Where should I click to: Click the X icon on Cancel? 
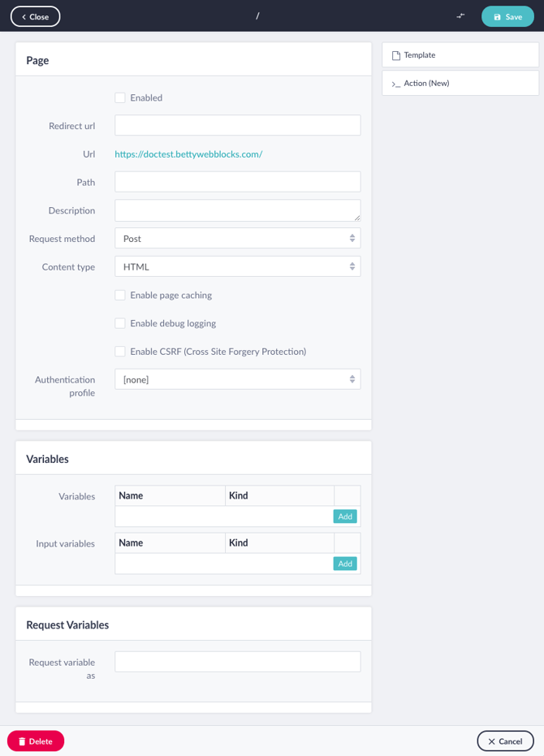click(491, 741)
